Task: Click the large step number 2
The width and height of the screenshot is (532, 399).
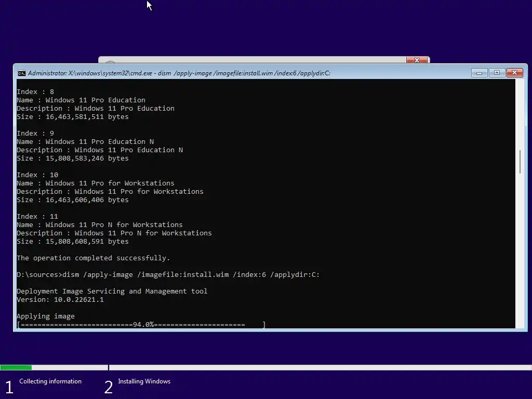Action: (108, 387)
